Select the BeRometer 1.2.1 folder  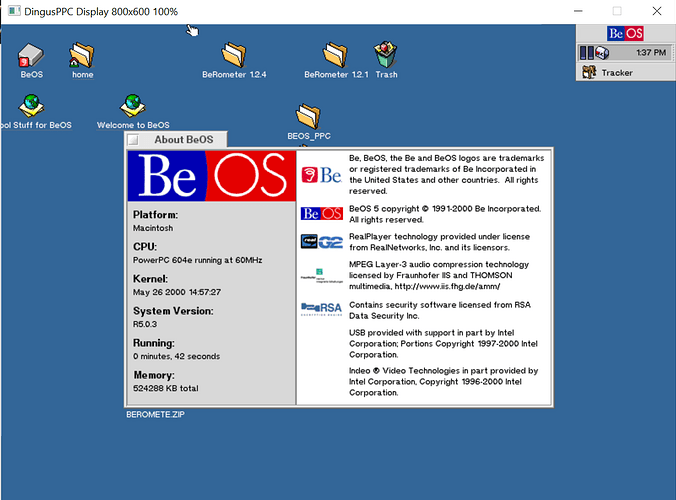[x=335, y=55]
